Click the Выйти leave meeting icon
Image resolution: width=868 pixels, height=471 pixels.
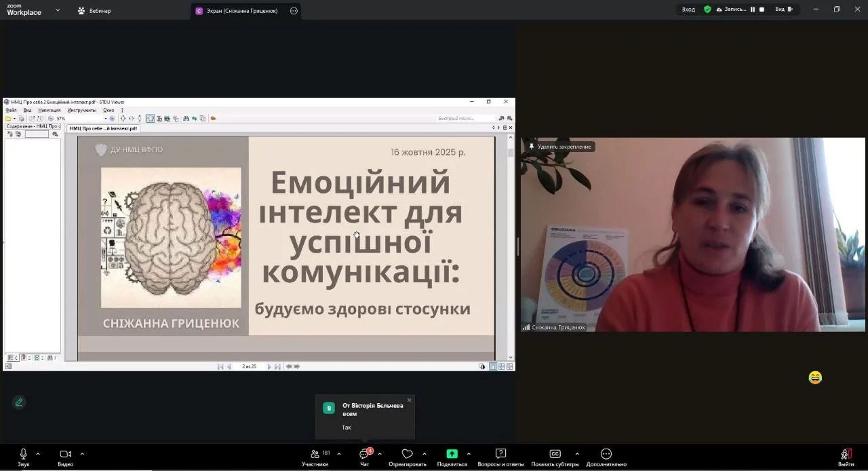846,454
